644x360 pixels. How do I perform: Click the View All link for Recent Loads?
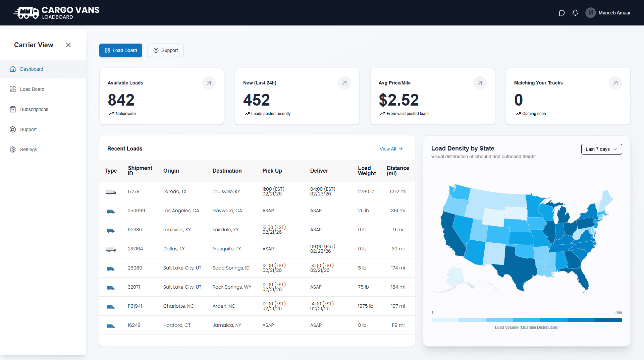(391, 148)
